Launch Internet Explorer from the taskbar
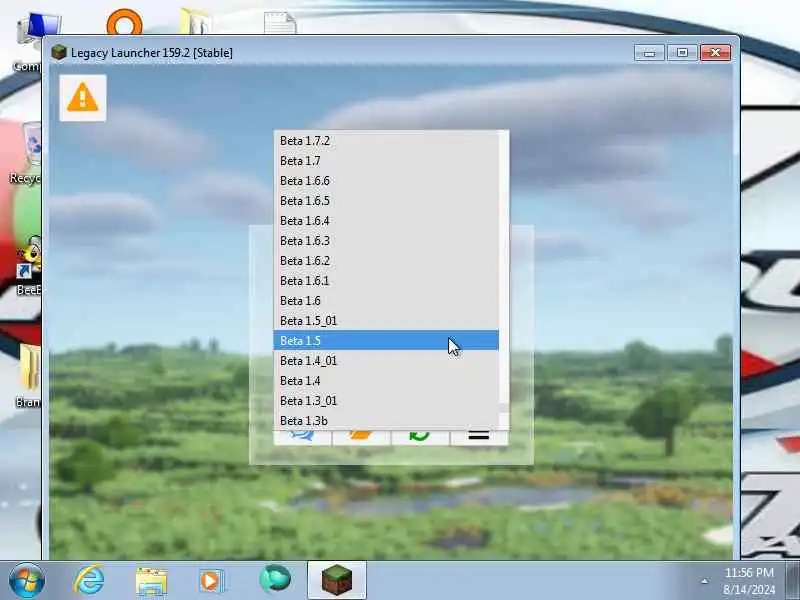The height and width of the screenshot is (600, 800). [x=89, y=580]
